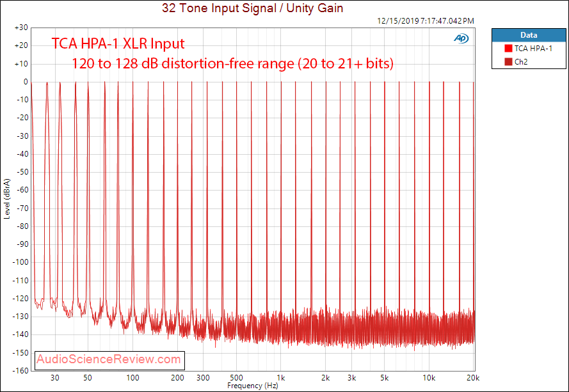569x392 pixels.
Task: Click the 100 Hz frequency axis label
Action: click(132, 378)
